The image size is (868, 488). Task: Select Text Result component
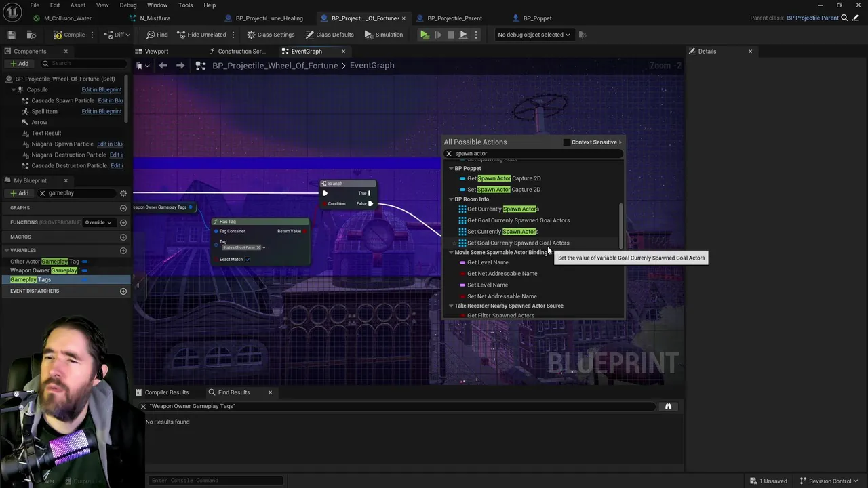tap(46, 133)
